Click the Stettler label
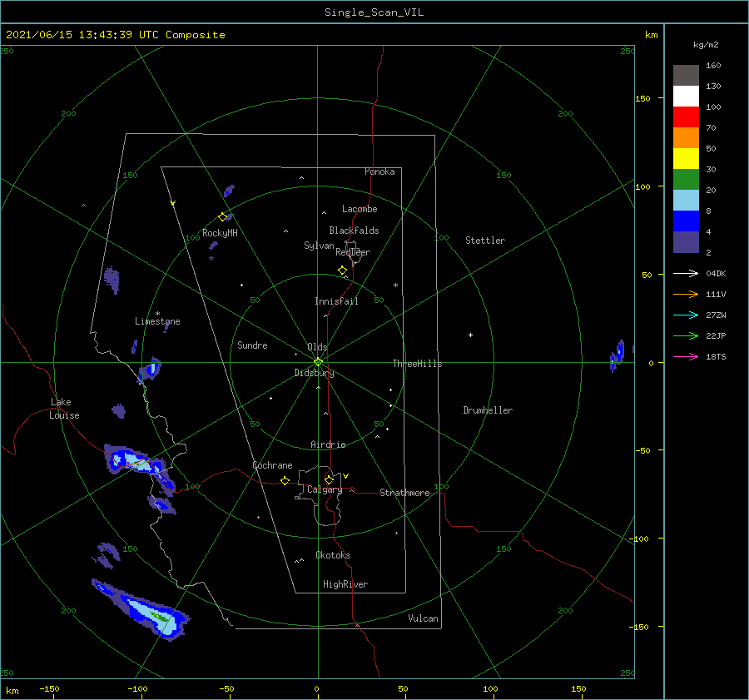Screen dimensions: 749x700 pyautogui.click(x=485, y=241)
